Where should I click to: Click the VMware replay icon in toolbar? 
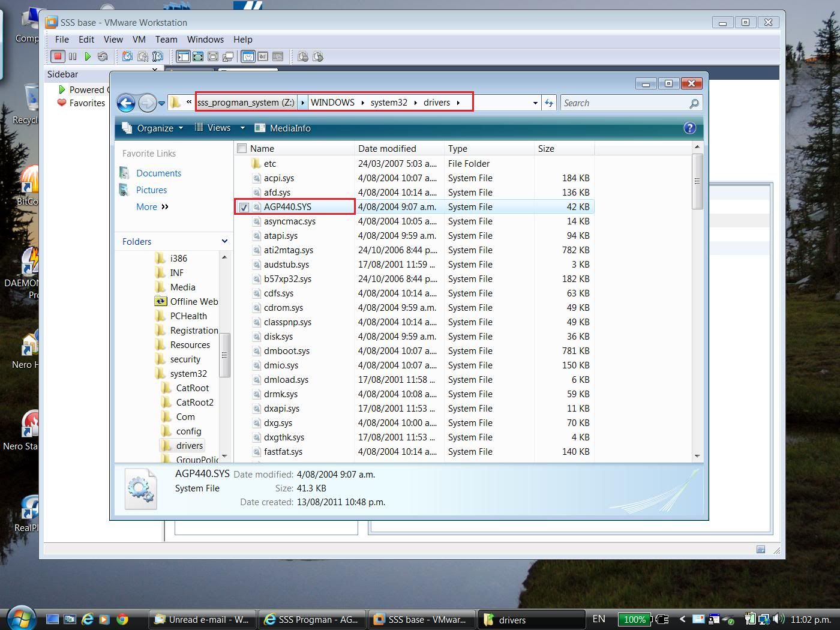[x=318, y=56]
